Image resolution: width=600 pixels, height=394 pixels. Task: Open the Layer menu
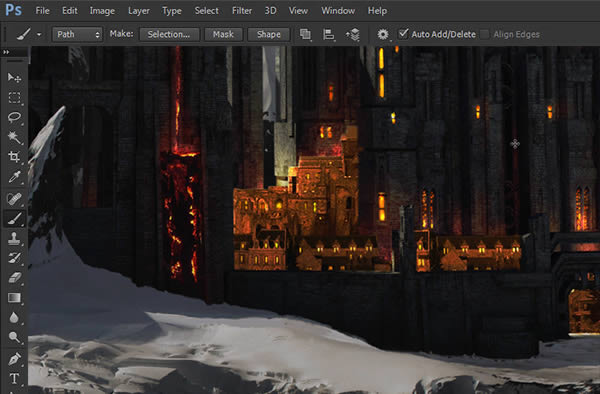(x=139, y=11)
